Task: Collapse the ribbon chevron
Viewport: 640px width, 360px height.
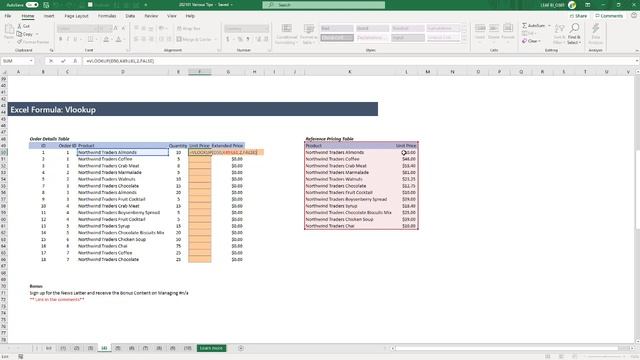Action: [x=637, y=51]
